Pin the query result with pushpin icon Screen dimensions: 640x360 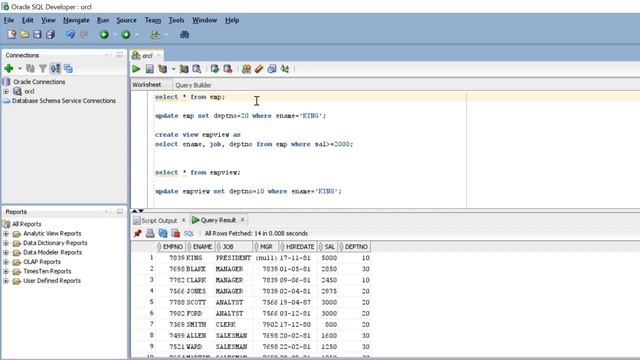[138, 233]
